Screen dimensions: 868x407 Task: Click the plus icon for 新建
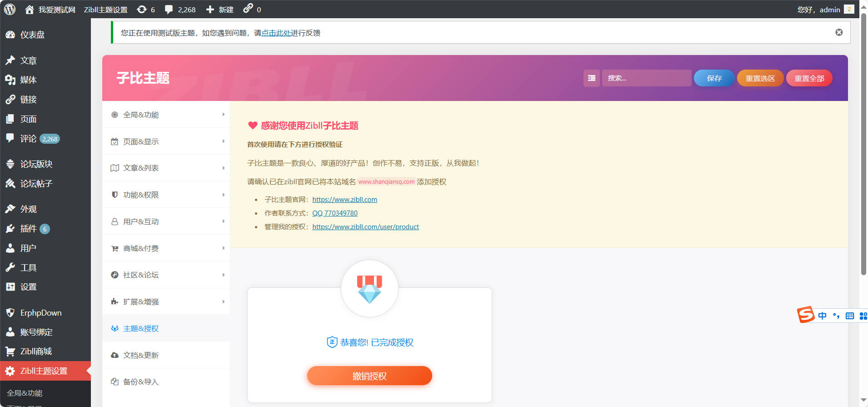210,10
